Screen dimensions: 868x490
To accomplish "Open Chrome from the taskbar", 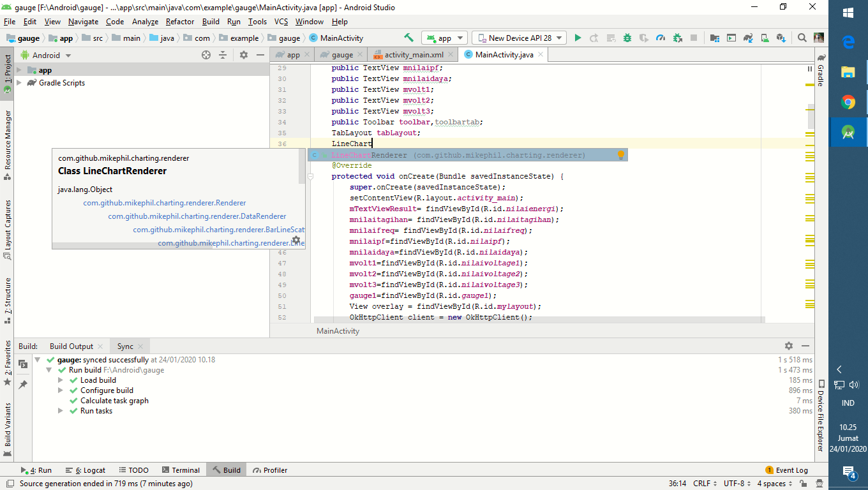I will [x=848, y=102].
